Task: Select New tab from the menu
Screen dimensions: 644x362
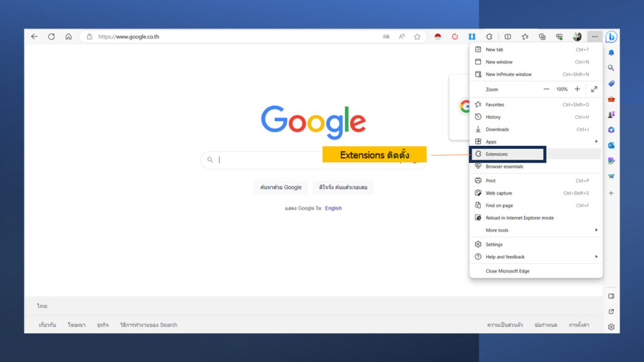Action: (536, 50)
